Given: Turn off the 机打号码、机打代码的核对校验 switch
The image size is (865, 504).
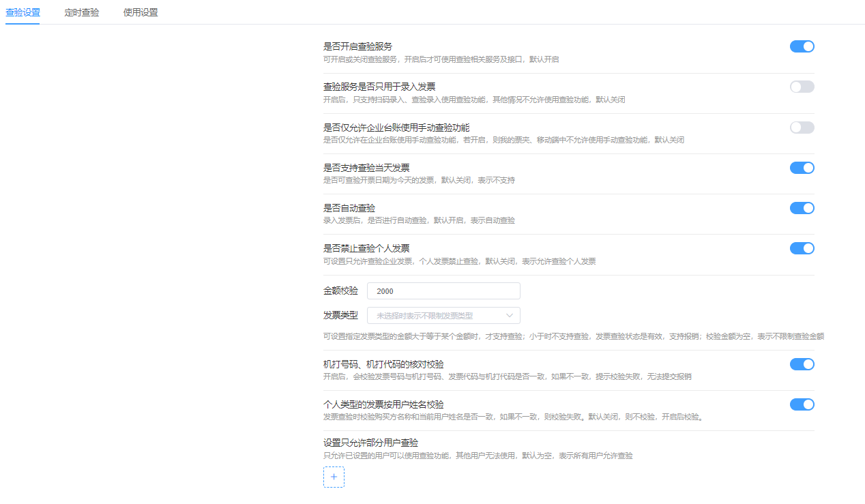Looking at the screenshot, I should [x=802, y=364].
